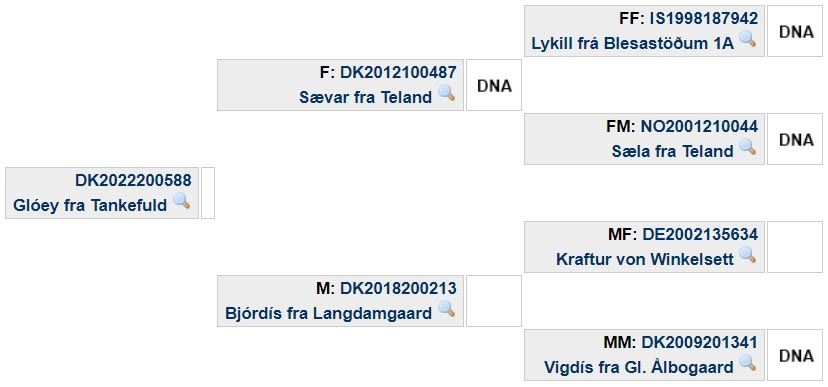
Task: Click magnifier icon next to Glóey fra Tankefuld
Action: pyautogui.click(x=182, y=201)
